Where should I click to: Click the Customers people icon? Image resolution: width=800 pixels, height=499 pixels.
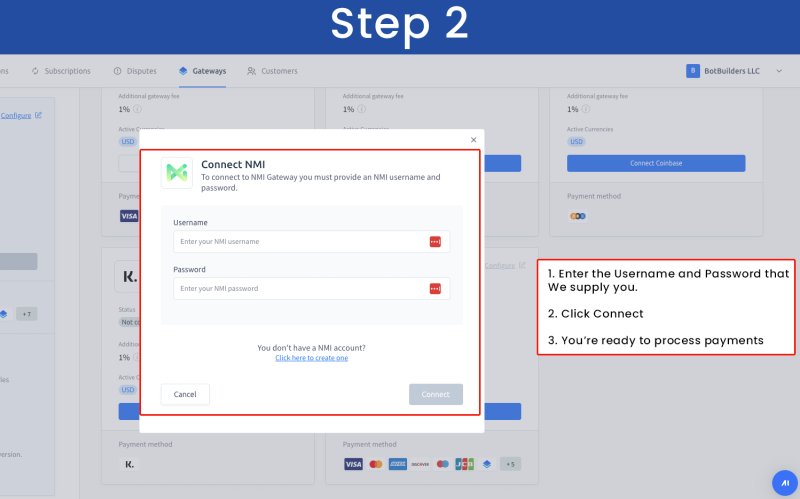251,71
